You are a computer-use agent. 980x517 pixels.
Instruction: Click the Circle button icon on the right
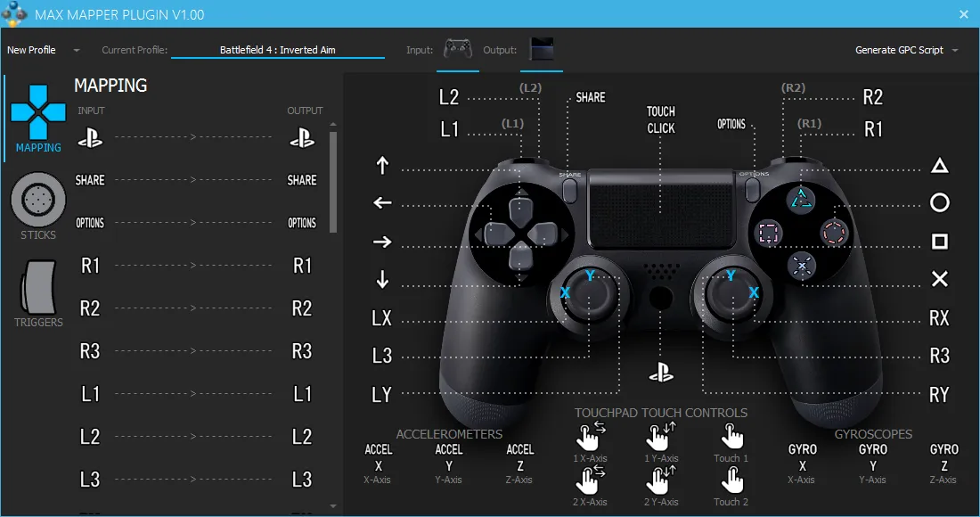pyautogui.click(x=939, y=202)
